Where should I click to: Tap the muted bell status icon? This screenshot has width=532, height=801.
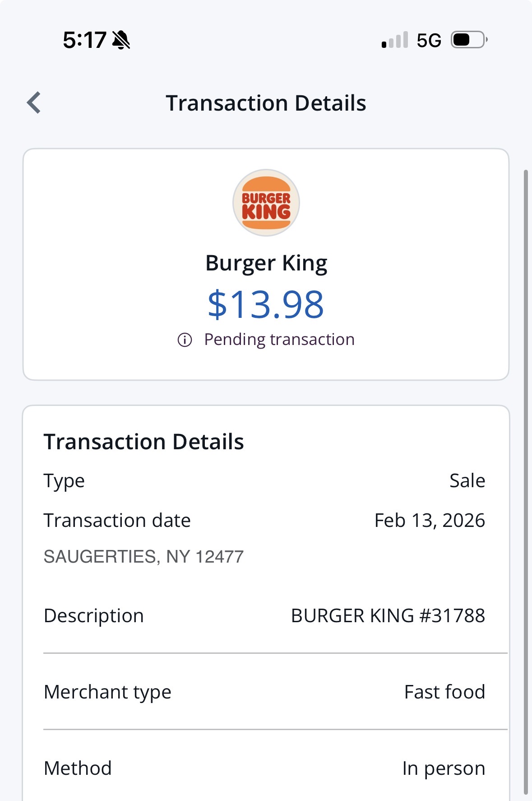[121, 40]
